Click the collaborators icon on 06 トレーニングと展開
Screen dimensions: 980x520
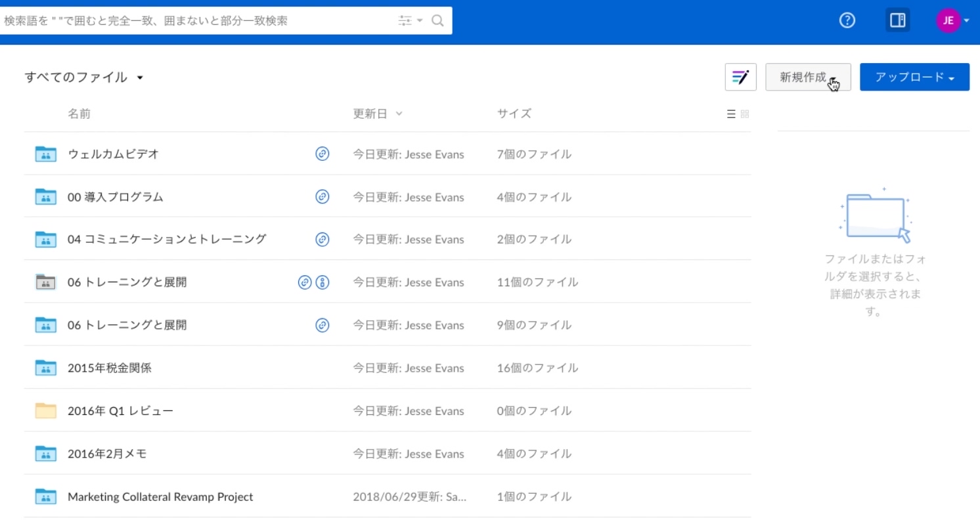[x=322, y=282]
